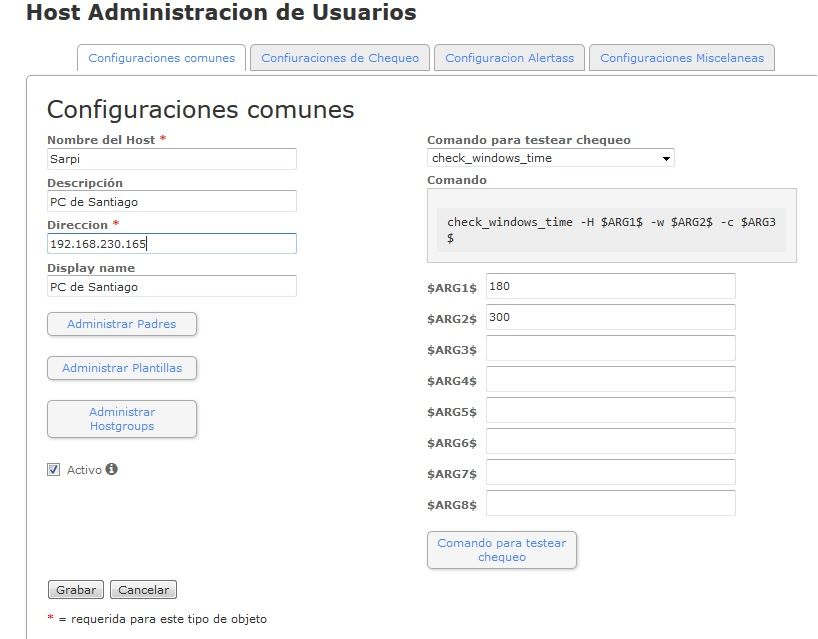Run Comando para testear chequeo button

click(501, 550)
